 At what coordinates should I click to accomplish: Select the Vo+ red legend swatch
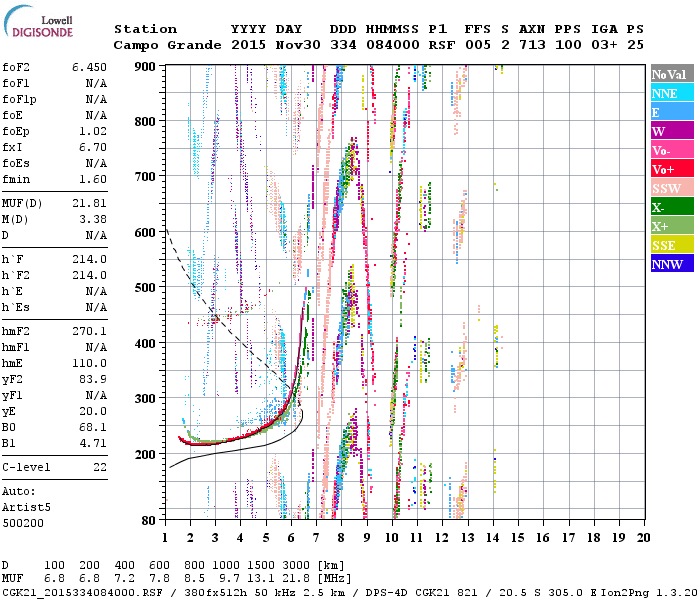(672, 169)
